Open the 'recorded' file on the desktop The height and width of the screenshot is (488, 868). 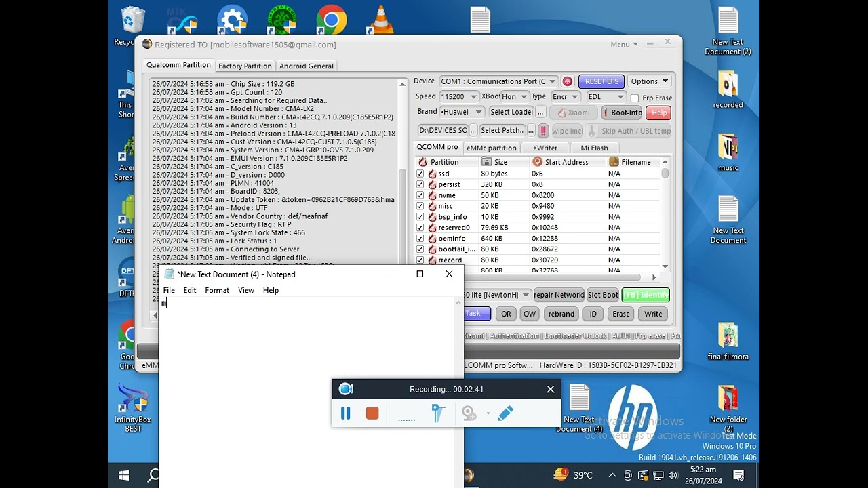pos(728,89)
